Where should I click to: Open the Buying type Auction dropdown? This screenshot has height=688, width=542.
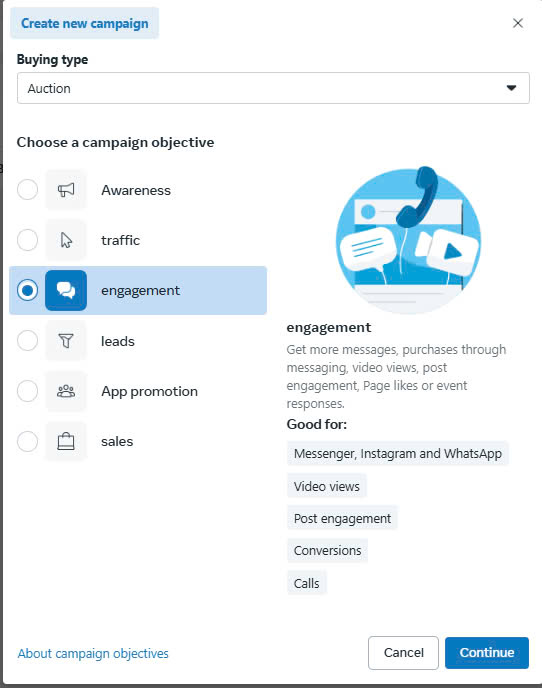[x=273, y=88]
